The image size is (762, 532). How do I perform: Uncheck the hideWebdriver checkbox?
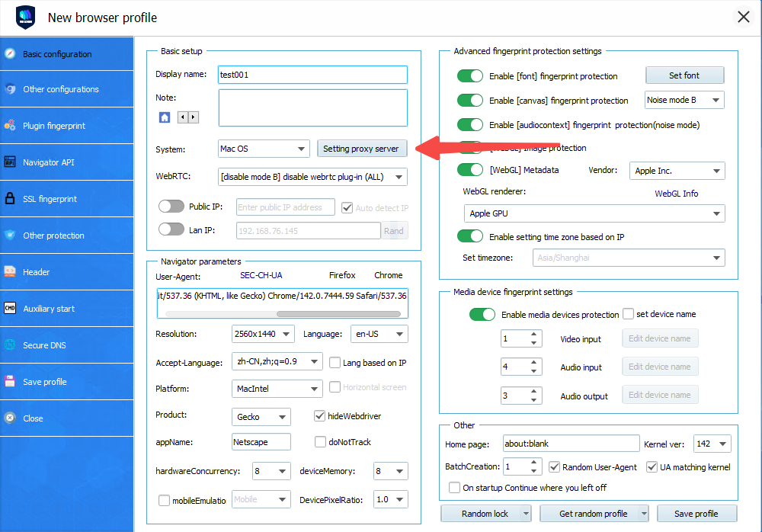pos(320,416)
